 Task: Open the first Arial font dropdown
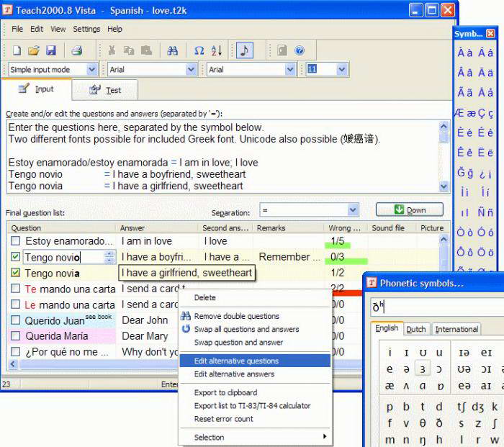(192, 69)
